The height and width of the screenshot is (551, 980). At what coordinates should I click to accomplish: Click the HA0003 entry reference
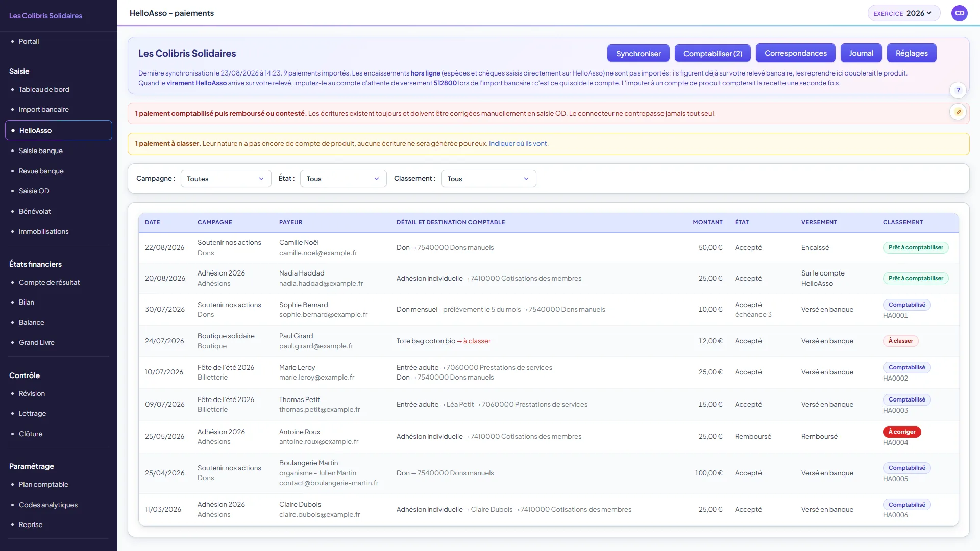(895, 410)
